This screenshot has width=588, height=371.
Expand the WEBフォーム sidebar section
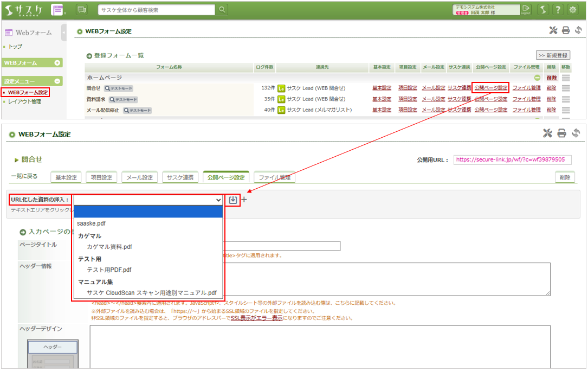pos(57,63)
